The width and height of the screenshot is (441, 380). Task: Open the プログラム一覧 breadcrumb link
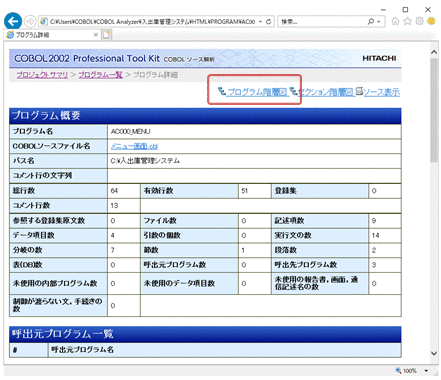(101, 75)
